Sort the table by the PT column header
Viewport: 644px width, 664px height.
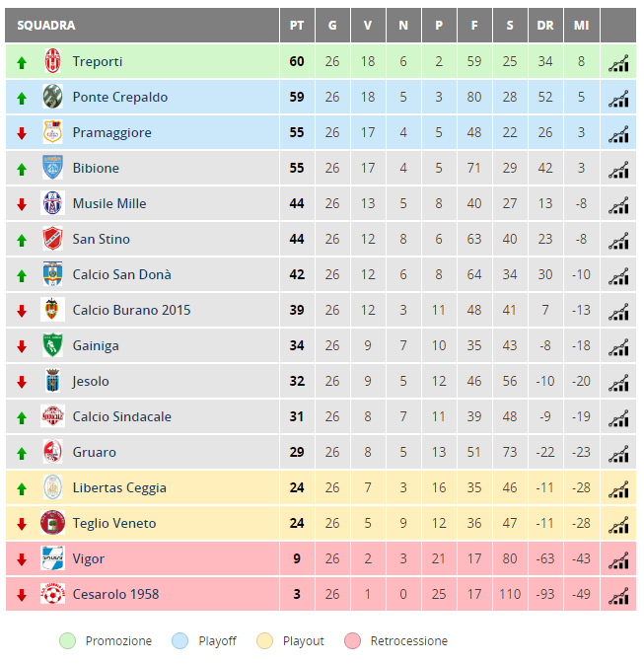[x=297, y=26]
